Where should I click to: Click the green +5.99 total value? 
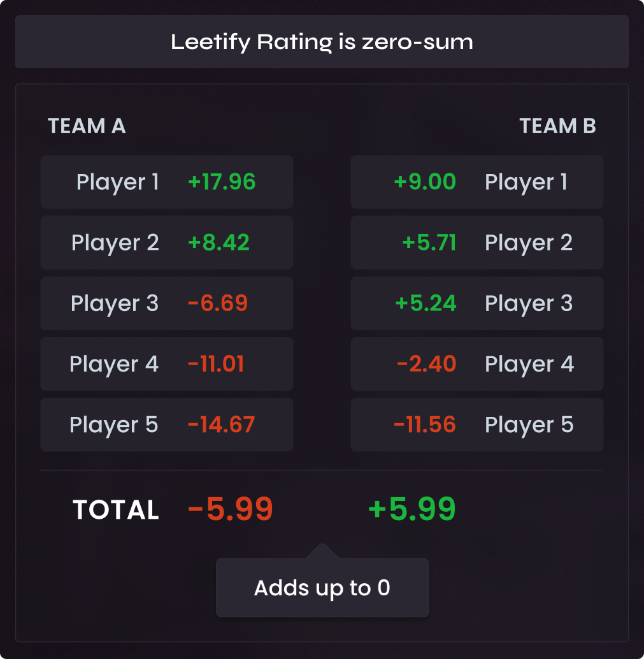[412, 509]
